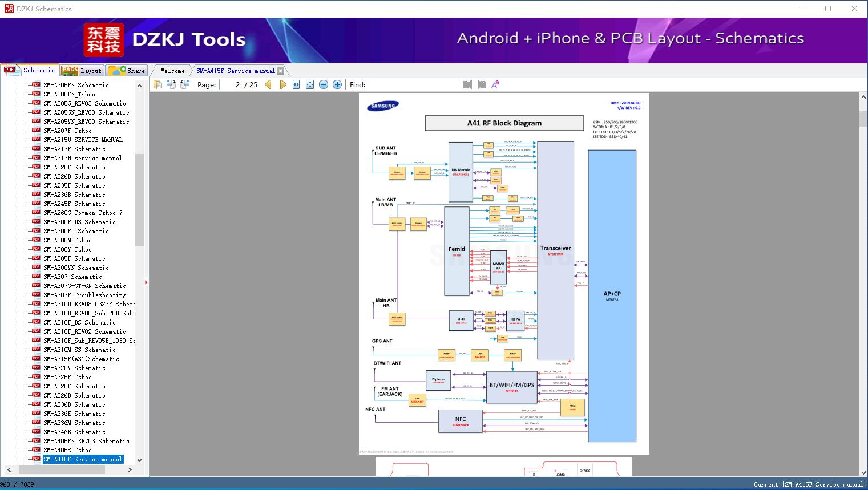Select the SM-A415F Service manual tab
Viewport: 868px width, 490px height.
(235, 71)
